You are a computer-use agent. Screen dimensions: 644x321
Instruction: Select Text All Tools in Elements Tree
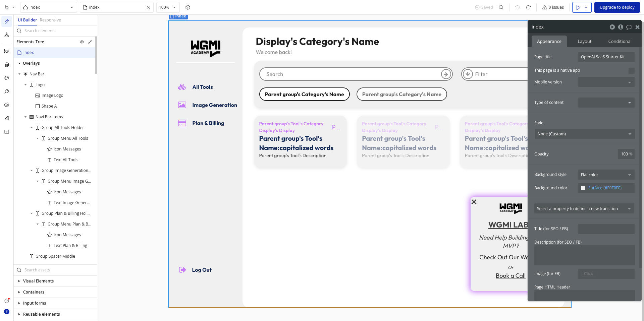coord(66,160)
